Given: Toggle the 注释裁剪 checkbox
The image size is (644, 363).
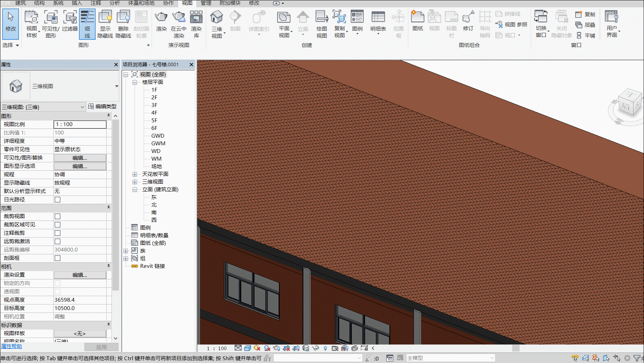Looking at the screenshot, I should pos(58,233).
